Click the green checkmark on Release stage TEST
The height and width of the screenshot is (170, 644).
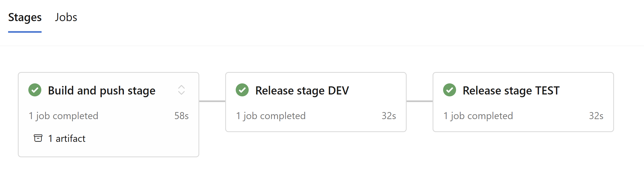450,90
